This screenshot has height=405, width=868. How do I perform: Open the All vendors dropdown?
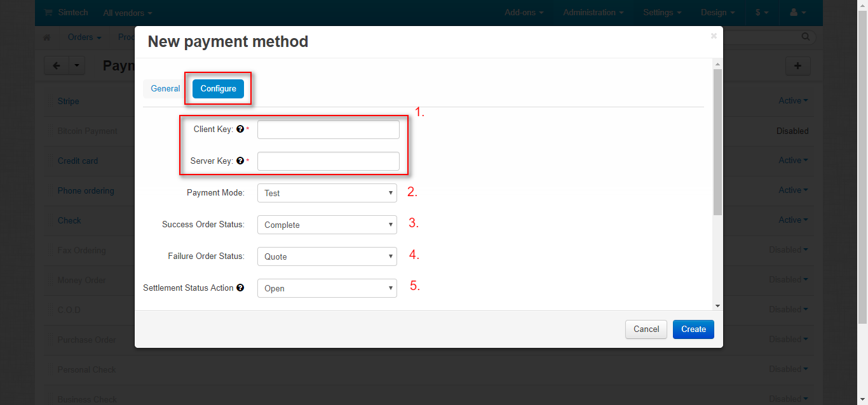point(128,13)
